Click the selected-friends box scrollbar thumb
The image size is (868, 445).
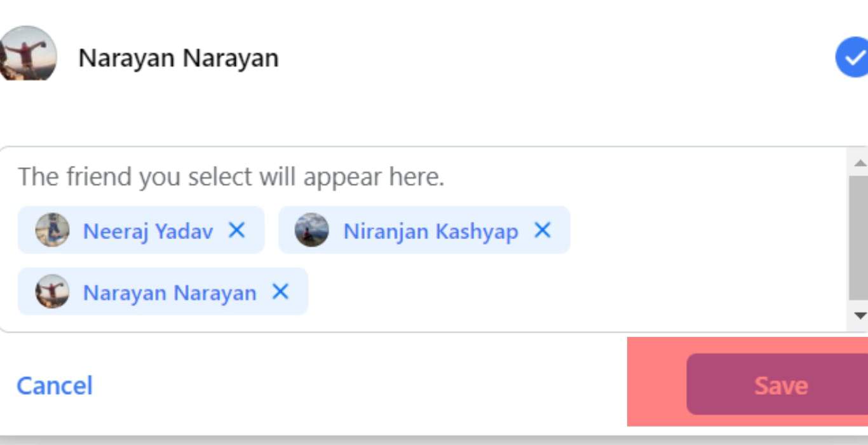(858, 238)
